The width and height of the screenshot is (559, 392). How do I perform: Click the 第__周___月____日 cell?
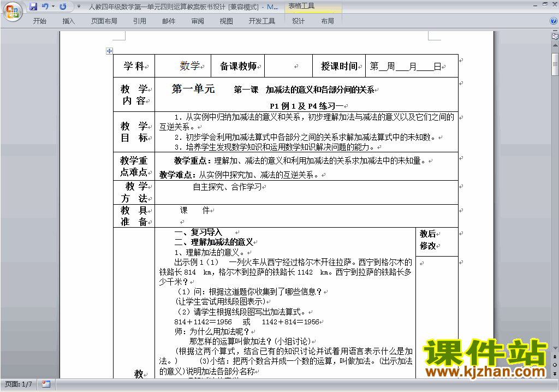click(x=412, y=66)
